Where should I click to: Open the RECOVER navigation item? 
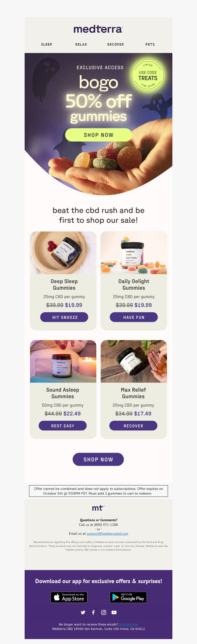115,44
